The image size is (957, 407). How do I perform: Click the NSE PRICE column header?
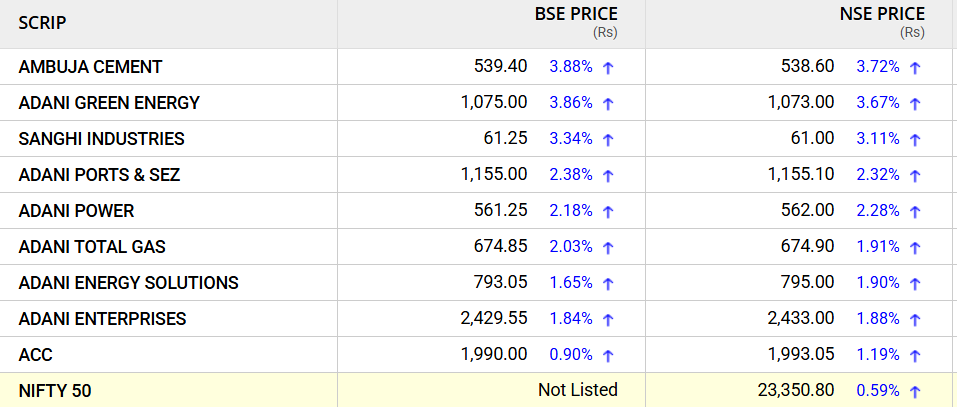tap(883, 14)
